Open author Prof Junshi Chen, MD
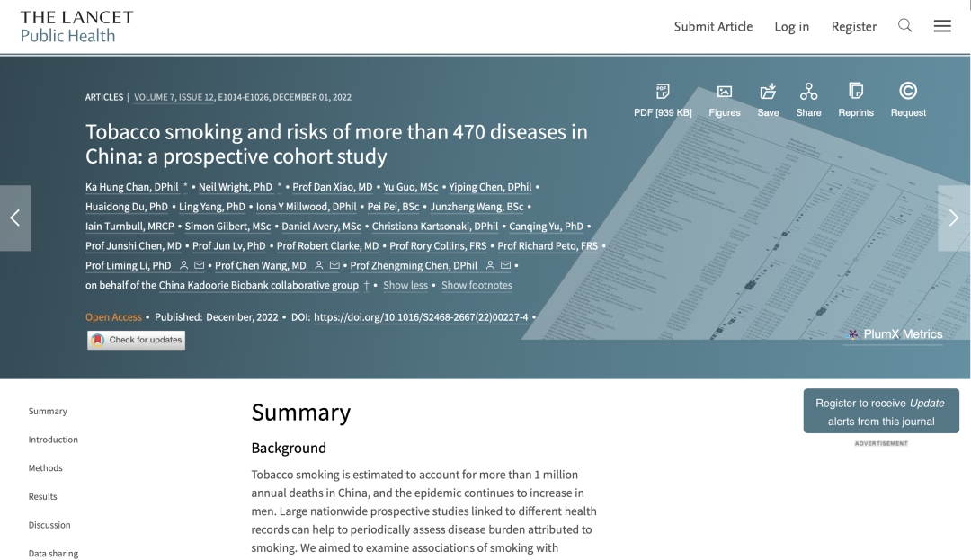The image size is (971, 560). (133, 246)
